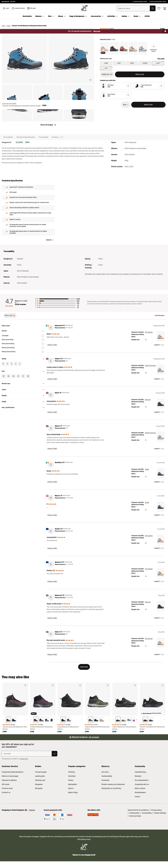Select Date (descending) sort radio
The image size is (168, 868).
tap(43, 344)
